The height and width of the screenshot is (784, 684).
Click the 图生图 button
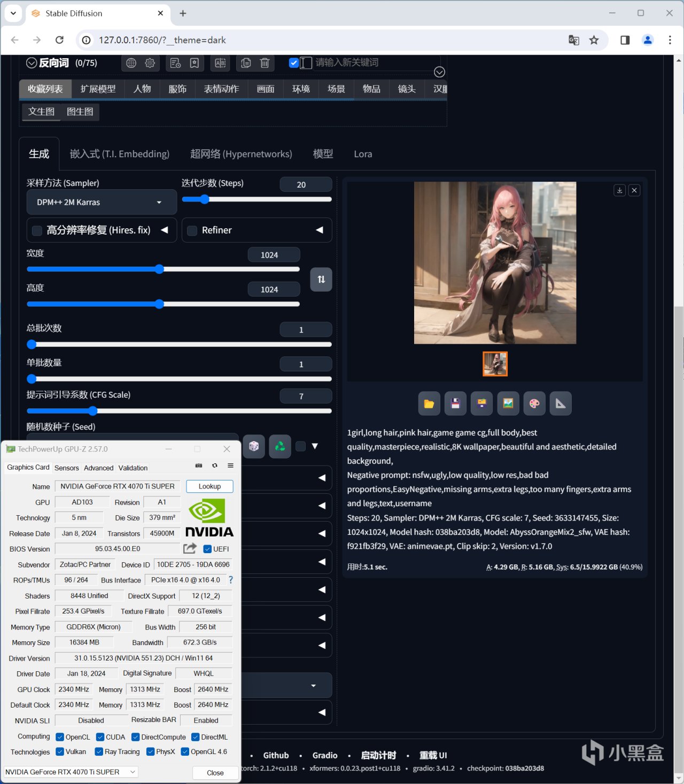(x=80, y=112)
